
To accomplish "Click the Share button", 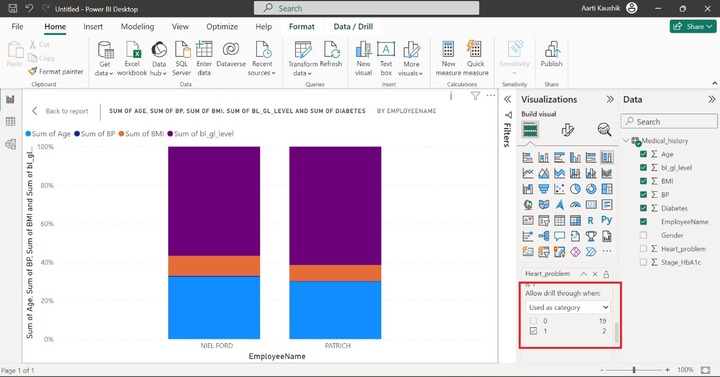I will (692, 27).
